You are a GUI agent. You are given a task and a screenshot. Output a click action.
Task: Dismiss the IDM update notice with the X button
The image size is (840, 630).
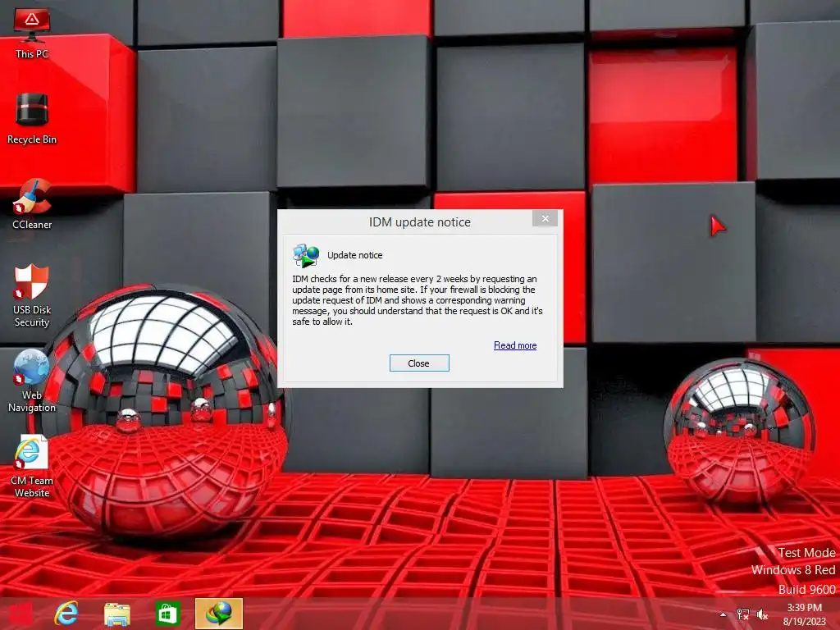[x=546, y=218]
